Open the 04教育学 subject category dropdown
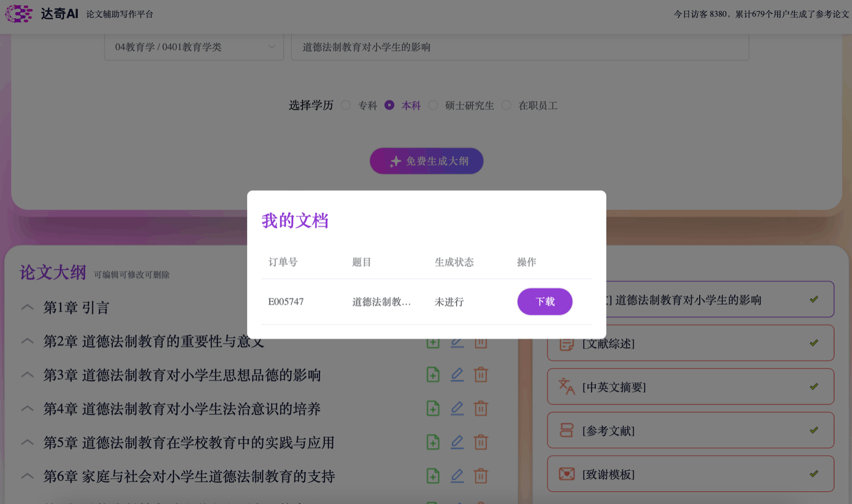852x504 pixels. (194, 47)
